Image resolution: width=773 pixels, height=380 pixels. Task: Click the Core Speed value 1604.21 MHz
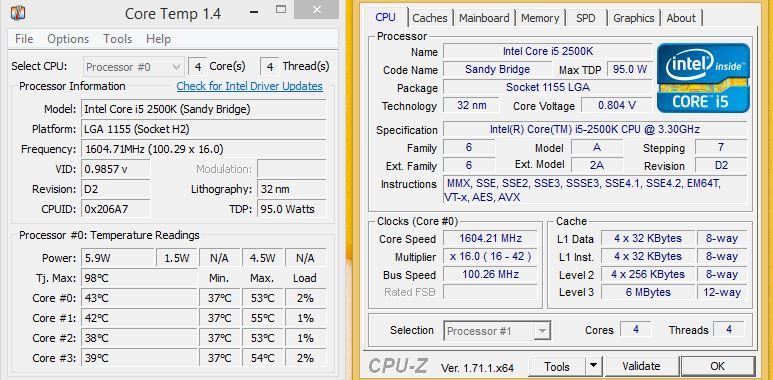tap(491, 239)
